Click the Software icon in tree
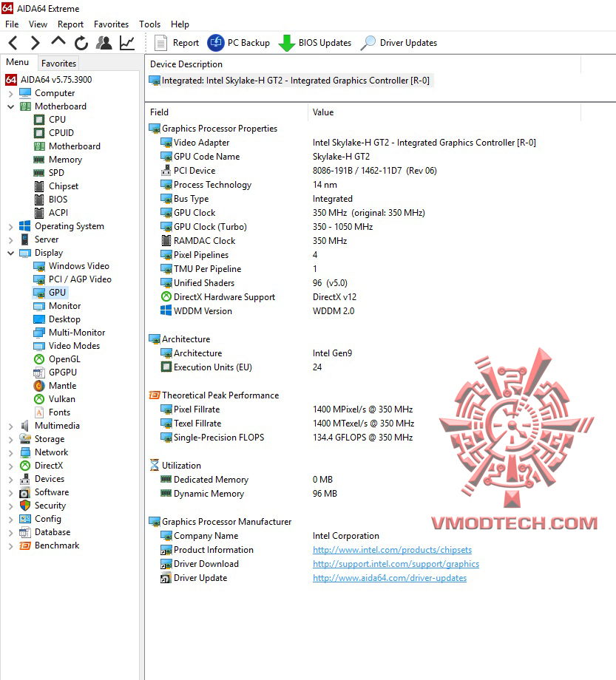Screen dimensions: 616x680 tap(25, 493)
